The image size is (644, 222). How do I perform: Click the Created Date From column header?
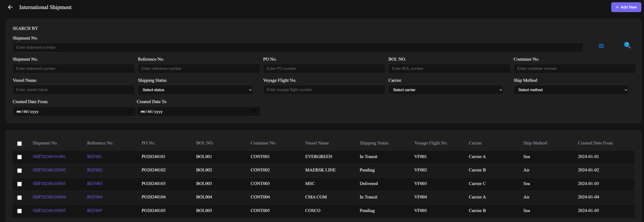point(598,143)
